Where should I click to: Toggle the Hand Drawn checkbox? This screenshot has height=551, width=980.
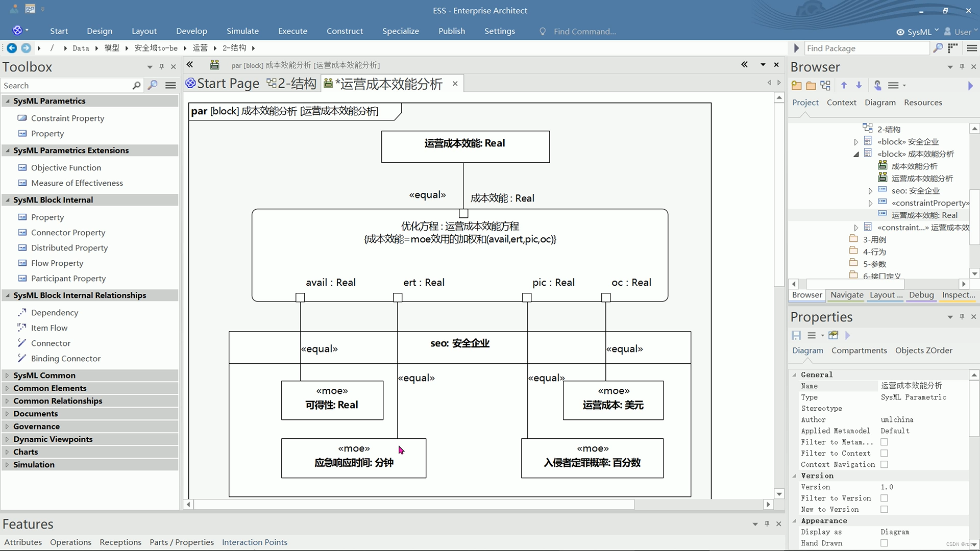click(884, 543)
